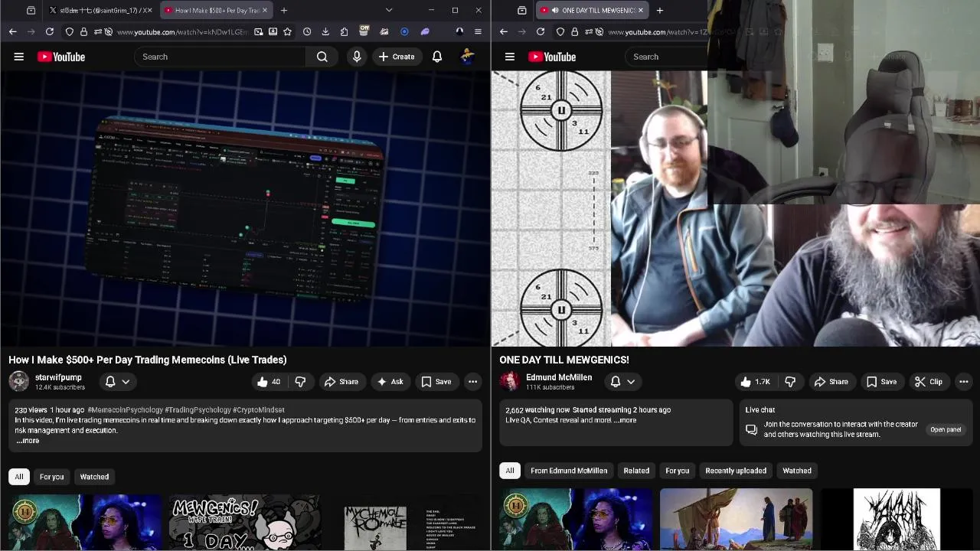
Task: Switch to the X saintGrim_17 tab
Action: pyautogui.click(x=100, y=10)
